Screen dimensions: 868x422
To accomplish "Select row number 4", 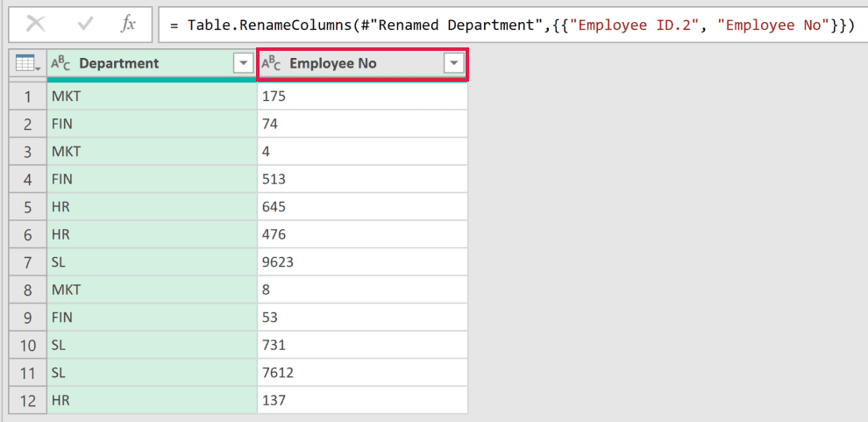I will click(28, 180).
